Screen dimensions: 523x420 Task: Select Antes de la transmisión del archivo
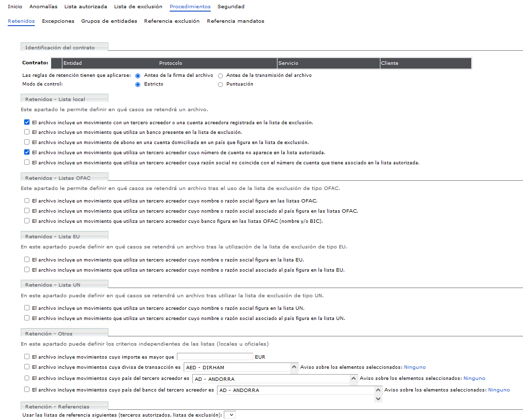pyautogui.click(x=220, y=76)
